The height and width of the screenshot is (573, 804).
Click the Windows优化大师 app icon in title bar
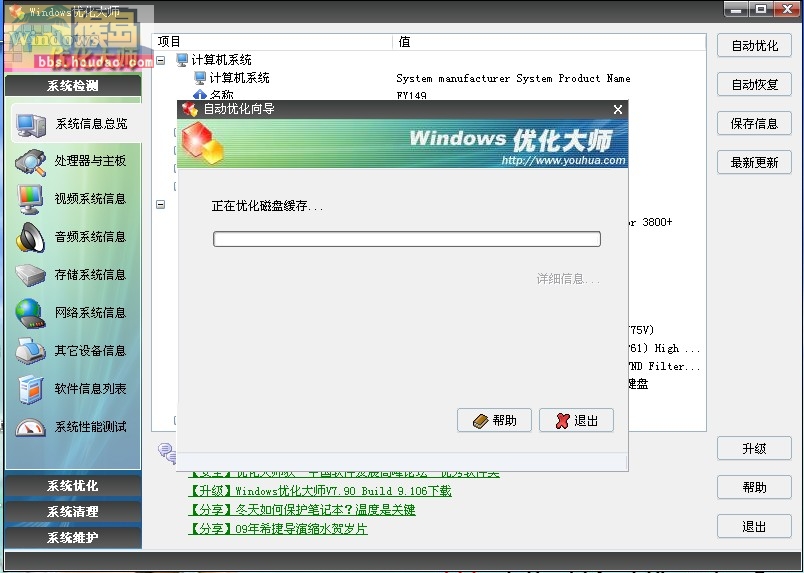tap(17, 12)
